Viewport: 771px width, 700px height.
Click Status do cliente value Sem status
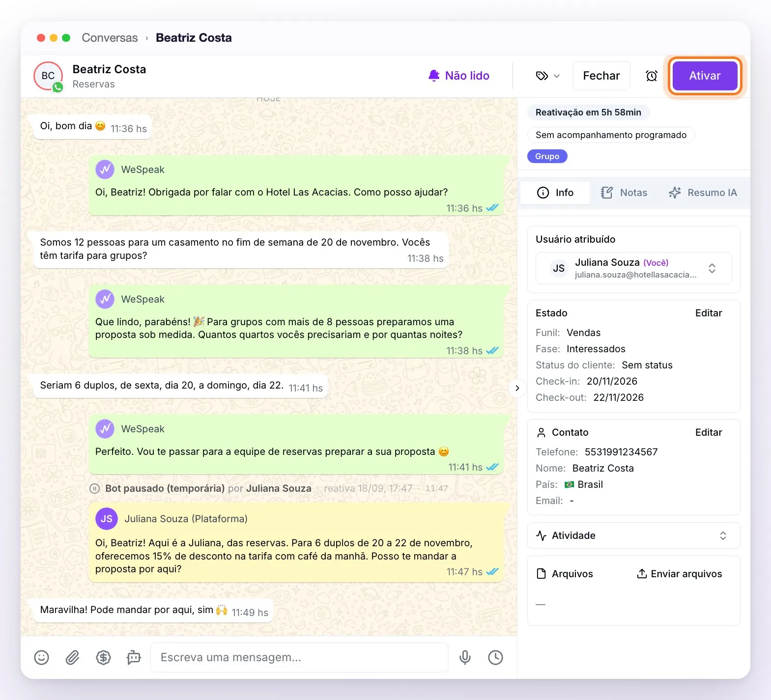[x=647, y=365]
